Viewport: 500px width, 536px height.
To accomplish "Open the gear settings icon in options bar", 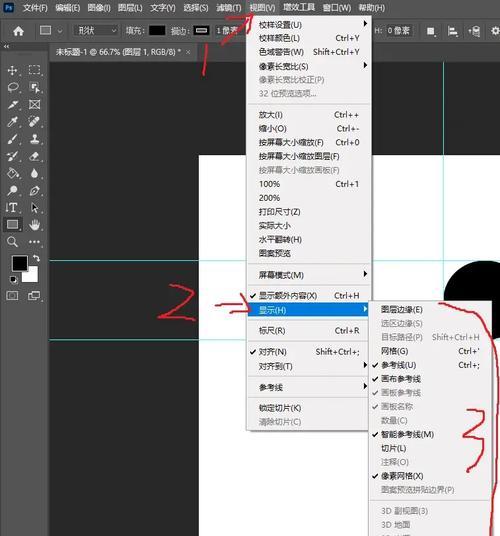I will (495, 31).
